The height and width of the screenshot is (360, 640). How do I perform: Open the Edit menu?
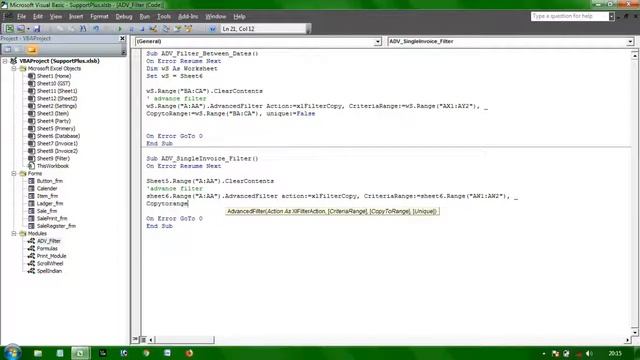point(38,17)
